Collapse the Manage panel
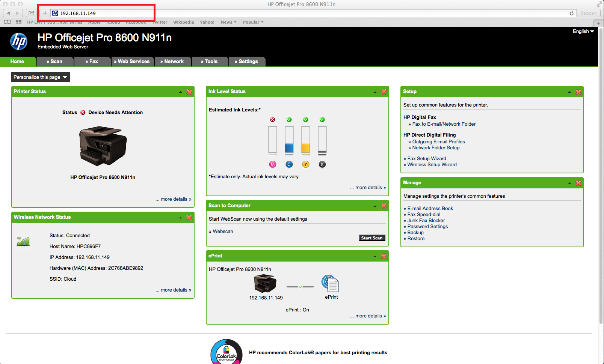The image size is (604, 364). [x=569, y=183]
